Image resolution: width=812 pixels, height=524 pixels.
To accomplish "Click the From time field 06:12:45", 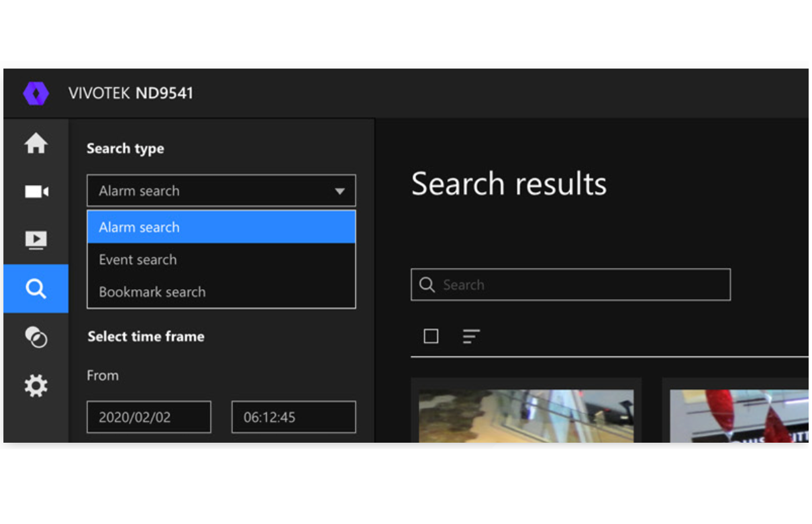I will point(293,417).
